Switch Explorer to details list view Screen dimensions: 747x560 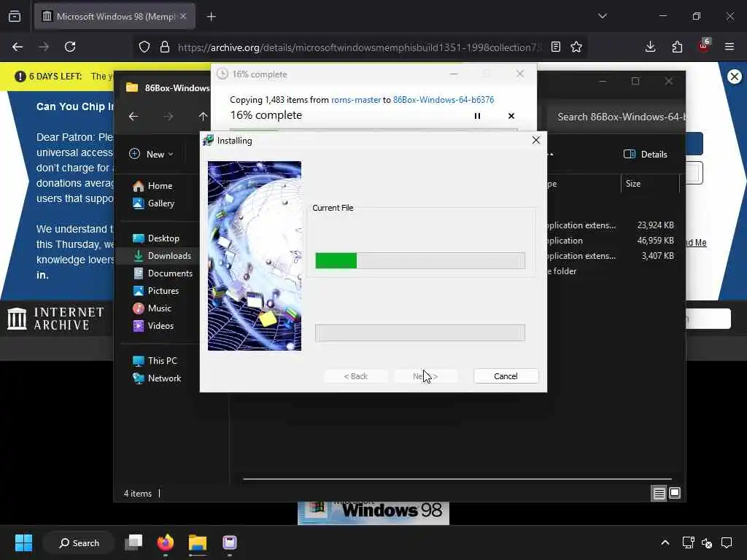coord(659,494)
